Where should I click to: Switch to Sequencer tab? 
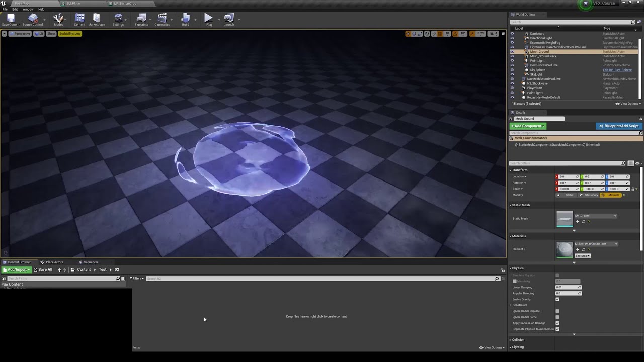(91, 262)
